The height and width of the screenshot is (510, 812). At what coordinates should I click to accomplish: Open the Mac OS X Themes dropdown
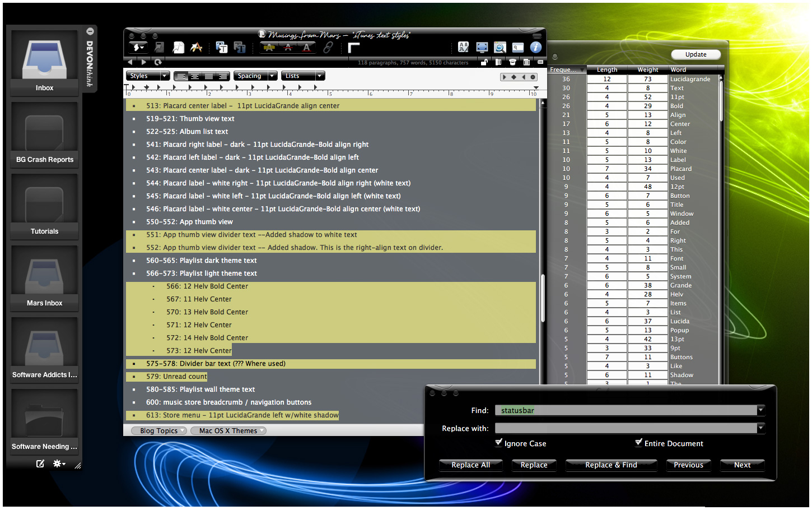(228, 430)
